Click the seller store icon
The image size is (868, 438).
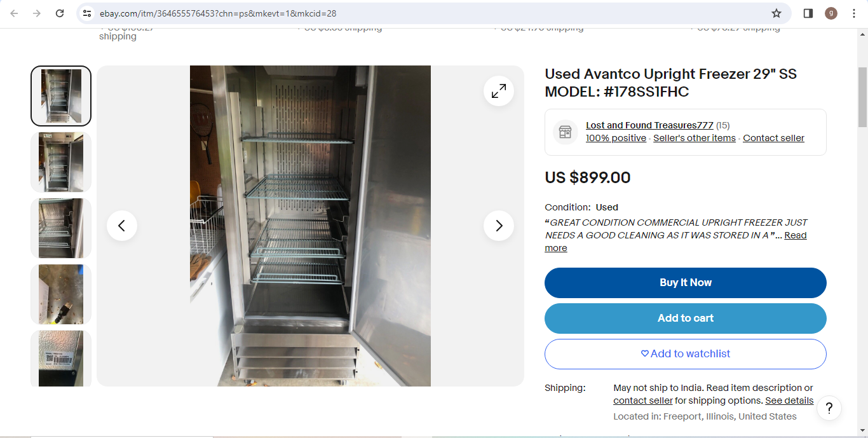pos(566,132)
